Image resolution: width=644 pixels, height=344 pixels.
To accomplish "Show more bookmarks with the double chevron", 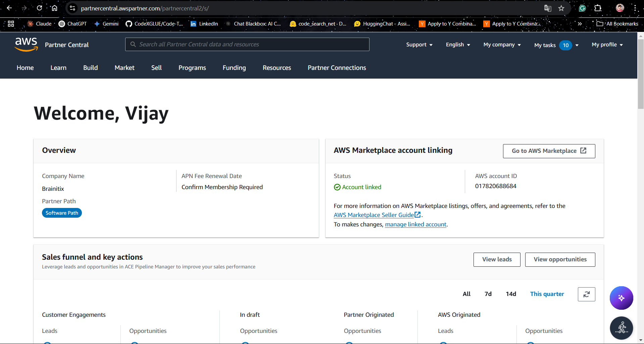I will pos(580,24).
